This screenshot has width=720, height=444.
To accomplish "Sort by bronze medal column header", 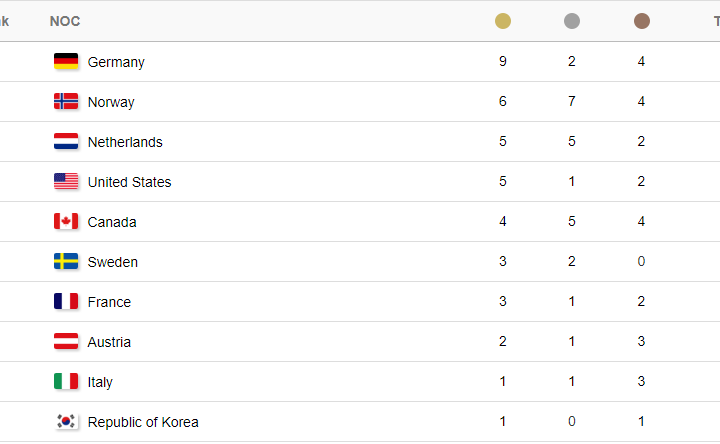I will [641, 21].
